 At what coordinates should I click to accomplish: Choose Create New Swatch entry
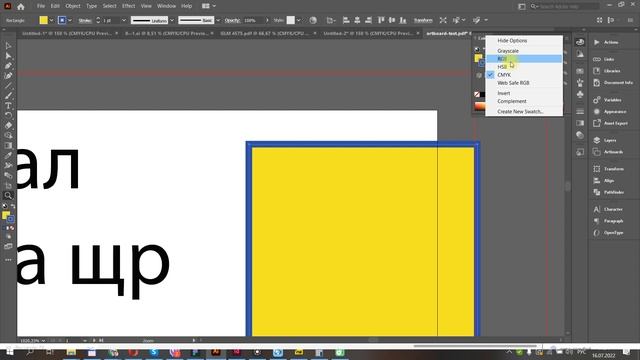(x=524, y=111)
